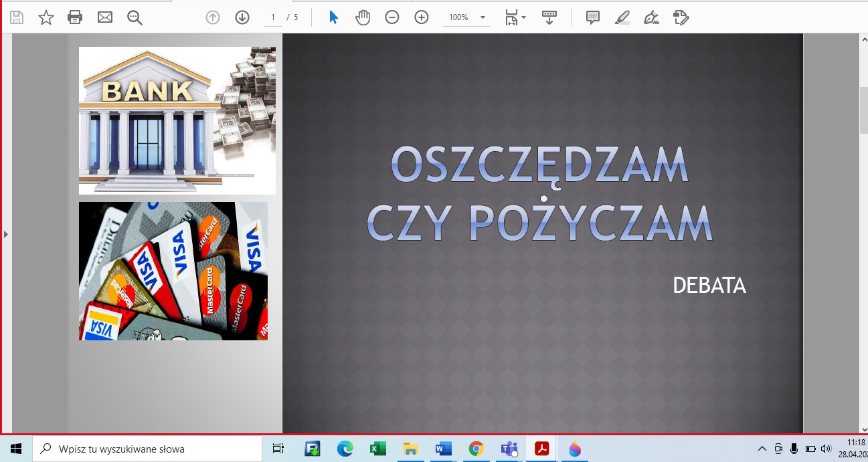Click the star bookmark icon

tap(46, 17)
